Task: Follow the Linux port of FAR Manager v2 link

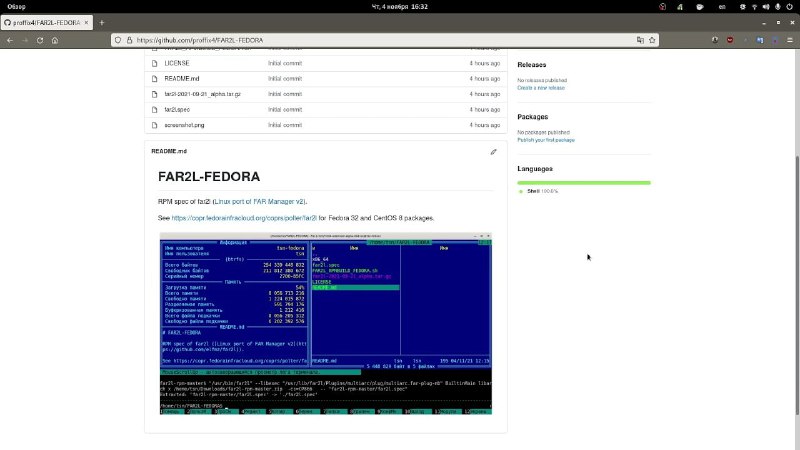Action: point(259,202)
